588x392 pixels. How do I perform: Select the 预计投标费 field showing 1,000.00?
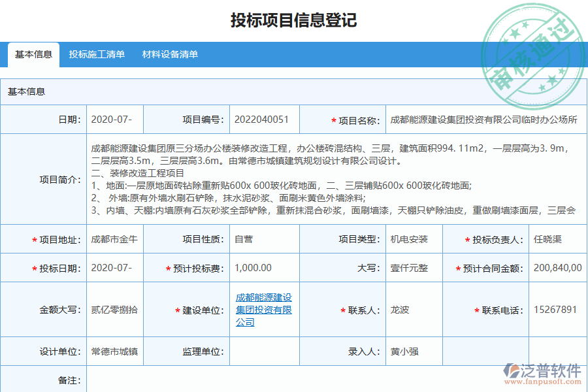pos(261,267)
